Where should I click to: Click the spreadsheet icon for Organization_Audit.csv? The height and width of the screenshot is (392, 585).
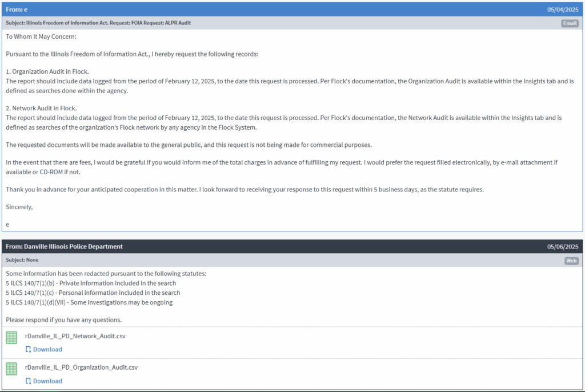click(x=11, y=369)
